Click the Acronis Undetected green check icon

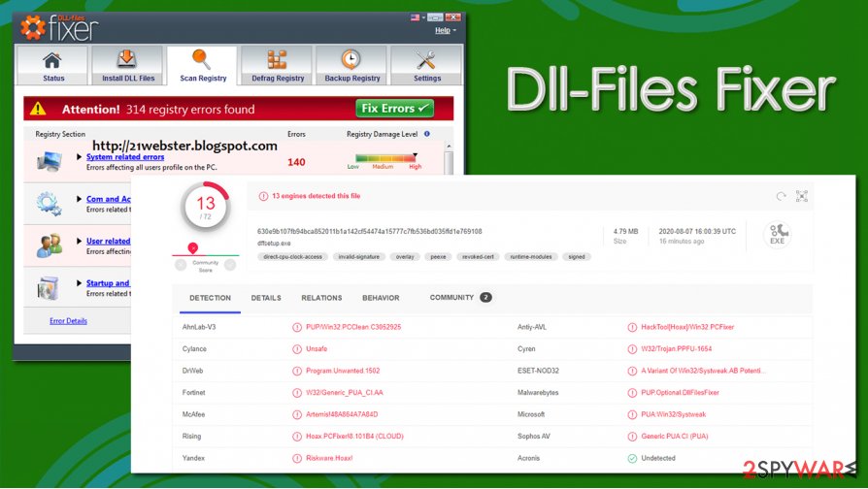632,459
